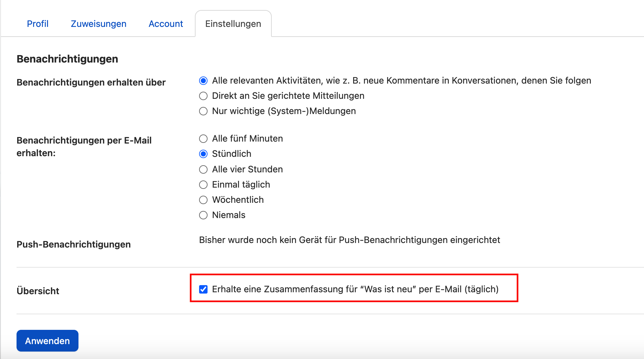This screenshot has height=359, width=644.
Task: Click the 'Niemals' option label
Action: coord(229,215)
